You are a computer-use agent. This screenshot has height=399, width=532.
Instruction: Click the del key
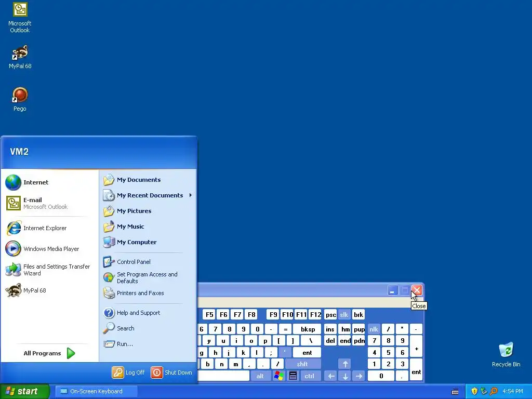coord(330,341)
